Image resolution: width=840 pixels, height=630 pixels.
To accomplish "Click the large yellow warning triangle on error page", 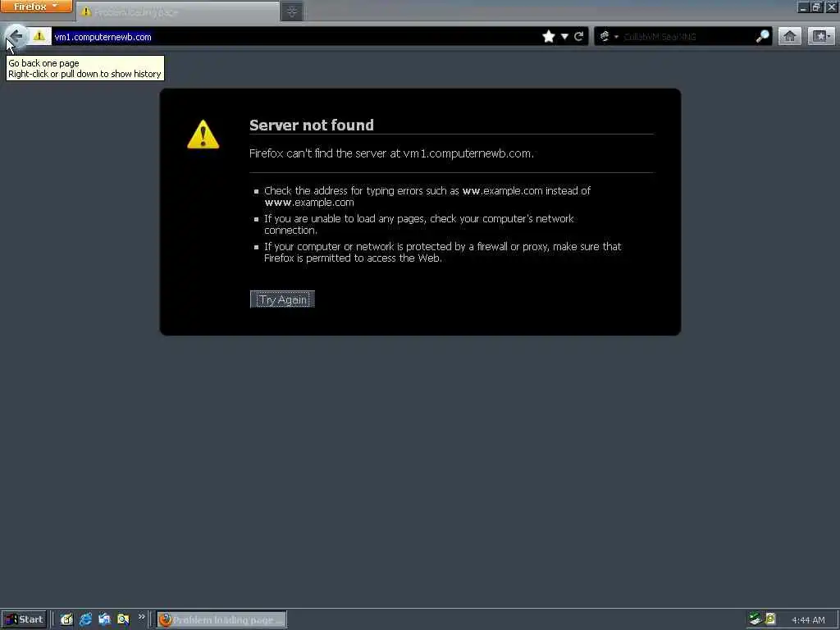I will click(203, 134).
